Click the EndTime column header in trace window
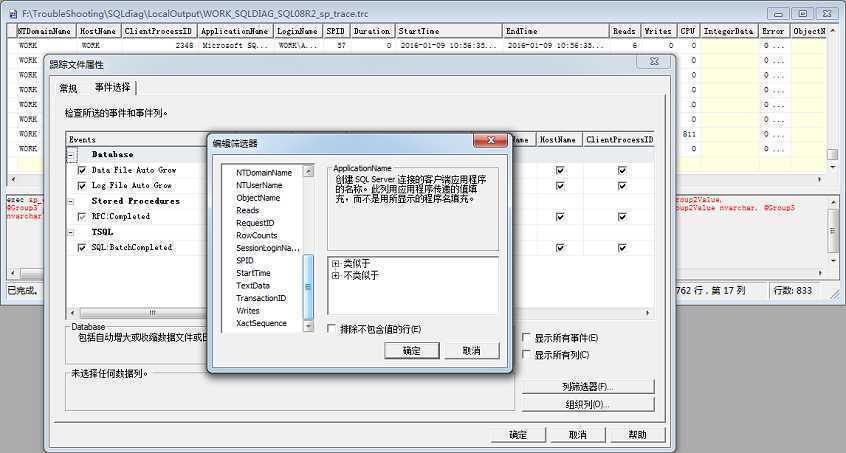Screen dimensions: 846x453 pos(556,31)
